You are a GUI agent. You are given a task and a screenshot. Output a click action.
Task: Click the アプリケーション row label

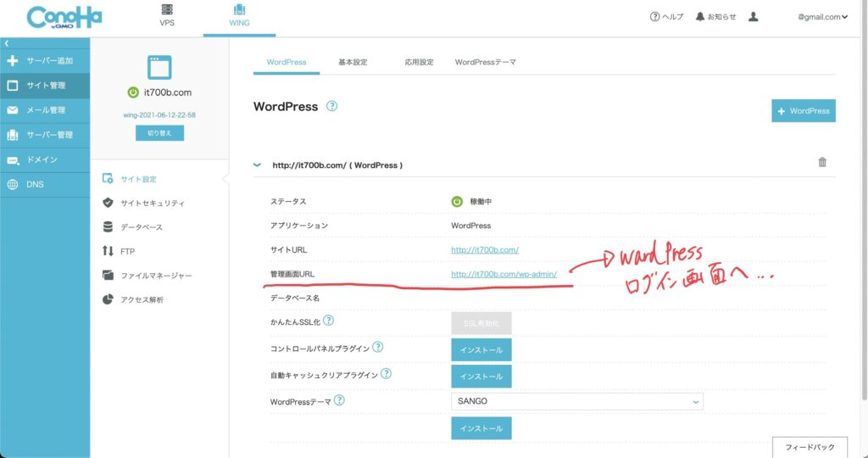(299, 226)
